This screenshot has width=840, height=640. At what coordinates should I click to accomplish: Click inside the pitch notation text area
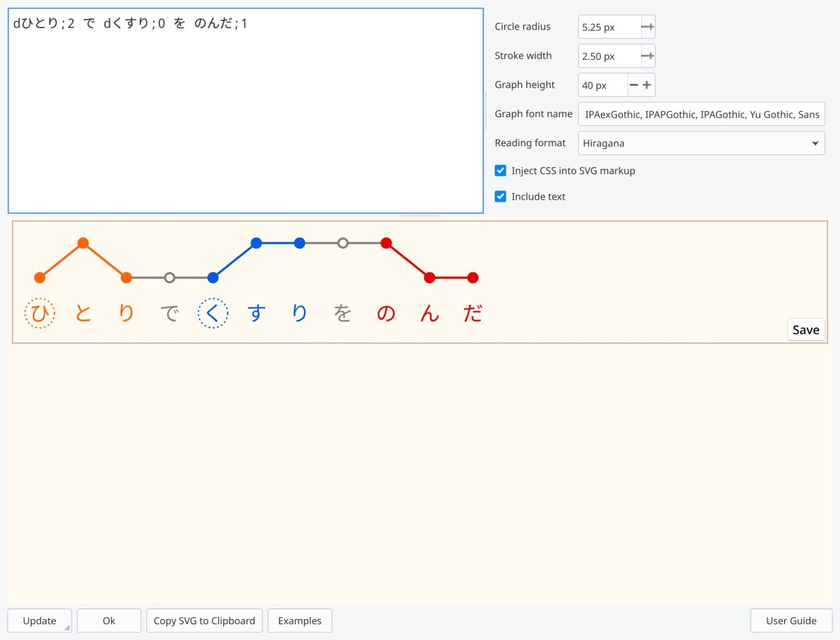point(245,111)
